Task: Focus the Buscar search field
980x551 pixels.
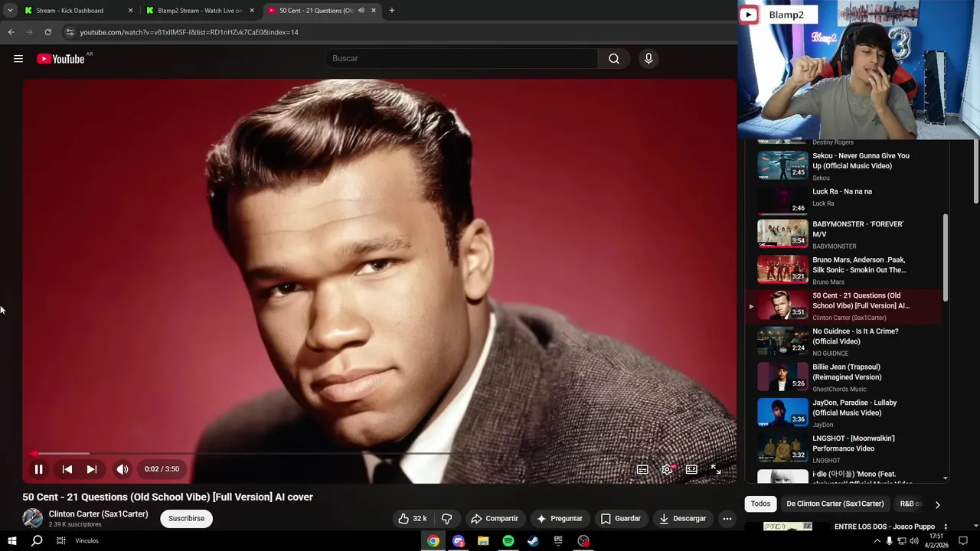Action: (x=462, y=59)
